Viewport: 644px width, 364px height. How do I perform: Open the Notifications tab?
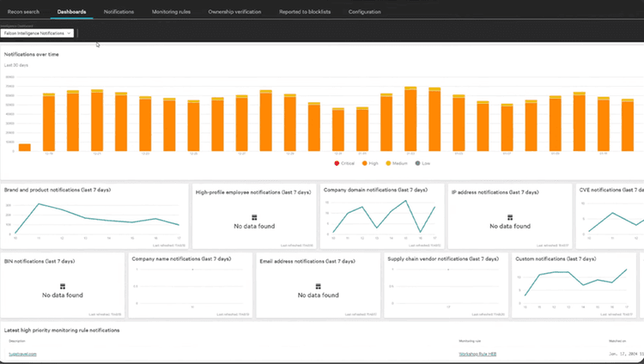pos(118,12)
